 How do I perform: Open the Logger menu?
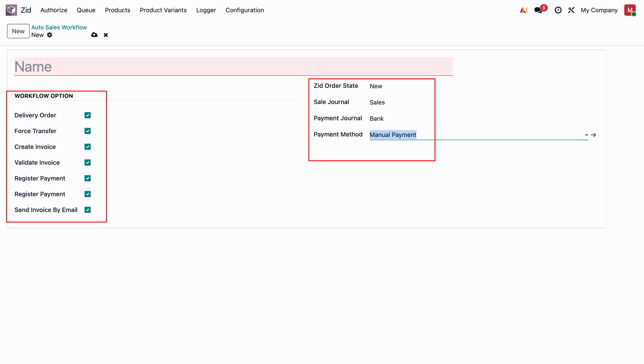[x=206, y=10]
